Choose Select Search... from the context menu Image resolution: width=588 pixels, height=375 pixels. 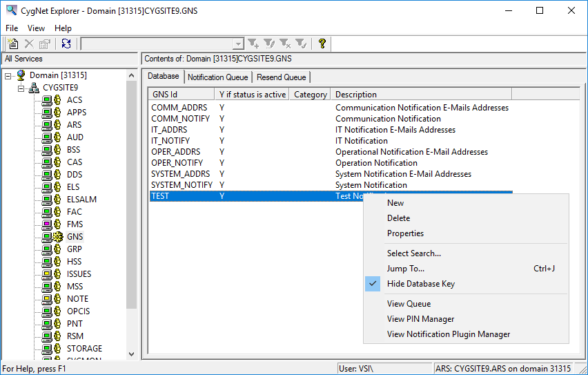(414, 253)
